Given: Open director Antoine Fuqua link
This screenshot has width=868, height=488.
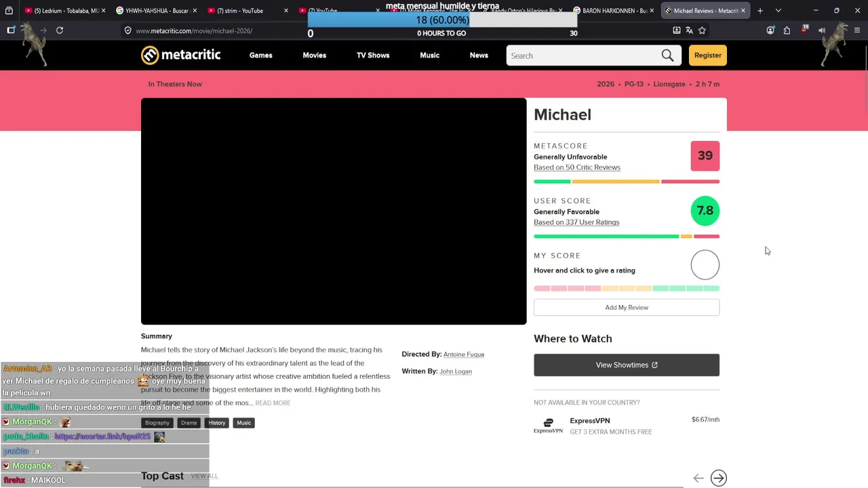Looking at the screenshot, I should [x=464, y=354].
